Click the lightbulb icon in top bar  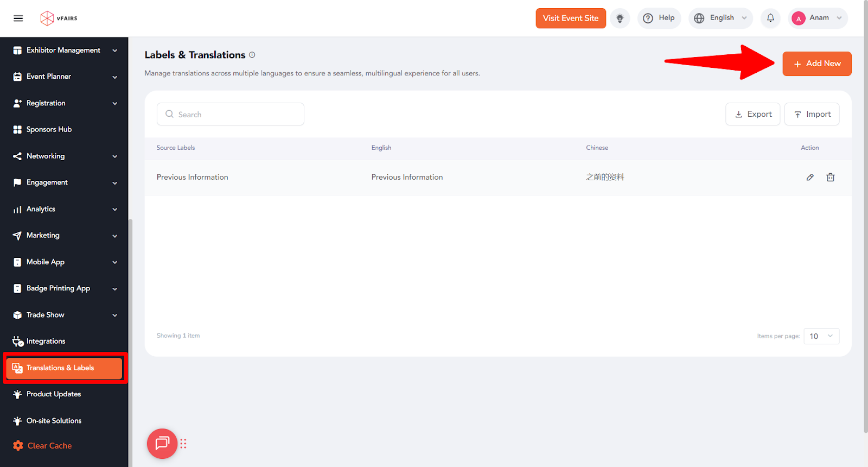(620, 18)
